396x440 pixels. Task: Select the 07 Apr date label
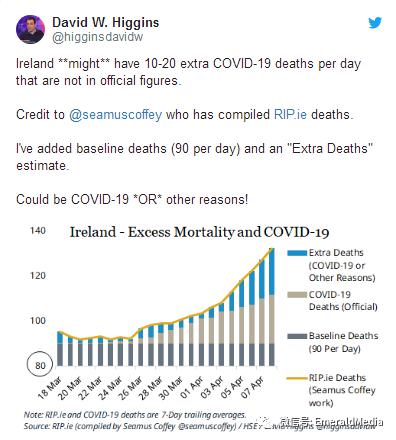(252, 387)
